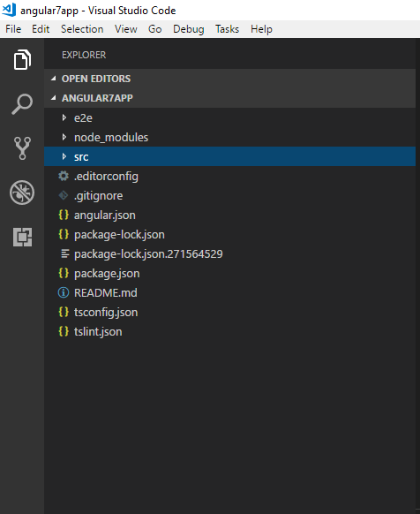The image size is (420, 514).
Task: Open the package-lock.json file
Action: click(119, 234)
